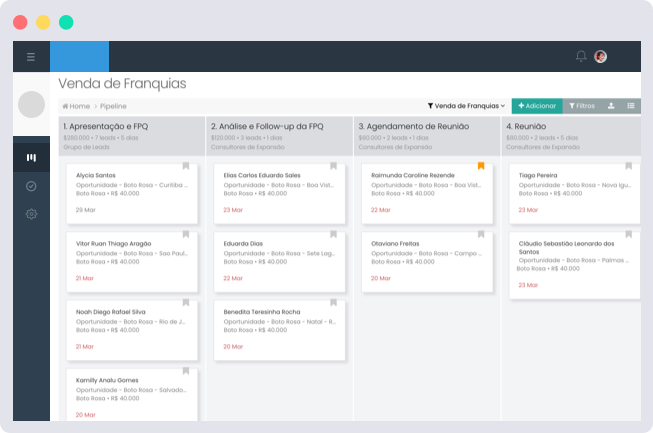Open the hamburger menu in top bar
653x433 pixels.
(31, 57)
